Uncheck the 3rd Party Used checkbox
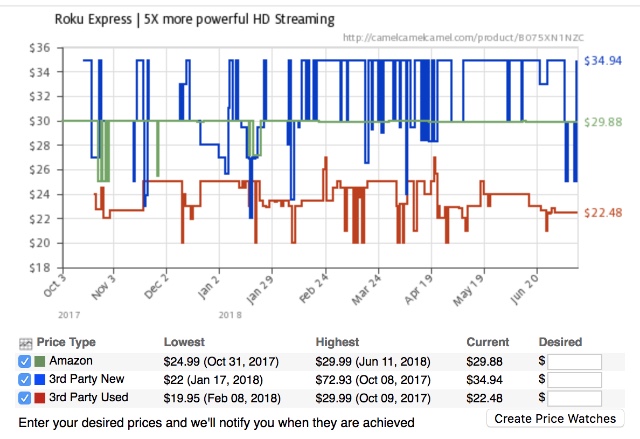Image resolution: width=640 pixels, height=439 pixels. pyautogui.click(x=24, y=398)
